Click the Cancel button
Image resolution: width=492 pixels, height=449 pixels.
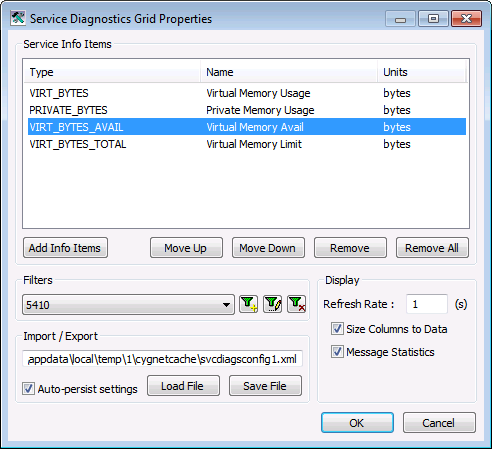coord(439,423)
